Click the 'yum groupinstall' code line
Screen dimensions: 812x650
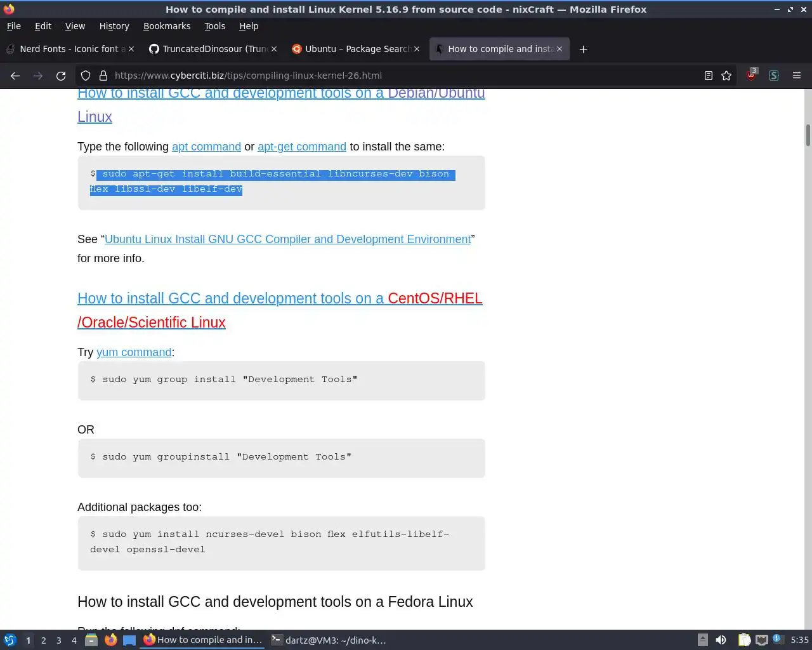pyautogui.click(x=221, y=457)
